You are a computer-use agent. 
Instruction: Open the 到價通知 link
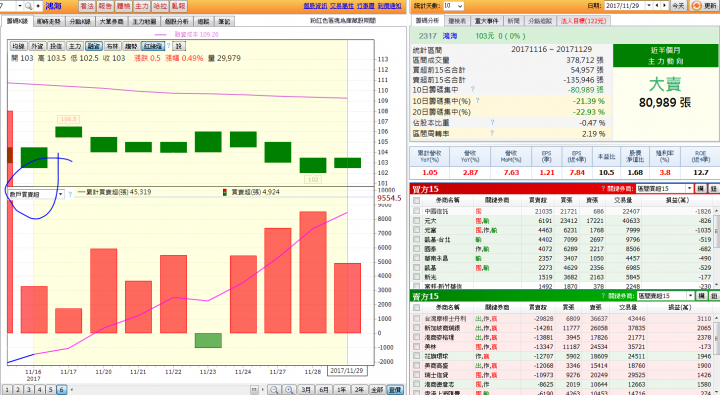(x=389, y=6)
